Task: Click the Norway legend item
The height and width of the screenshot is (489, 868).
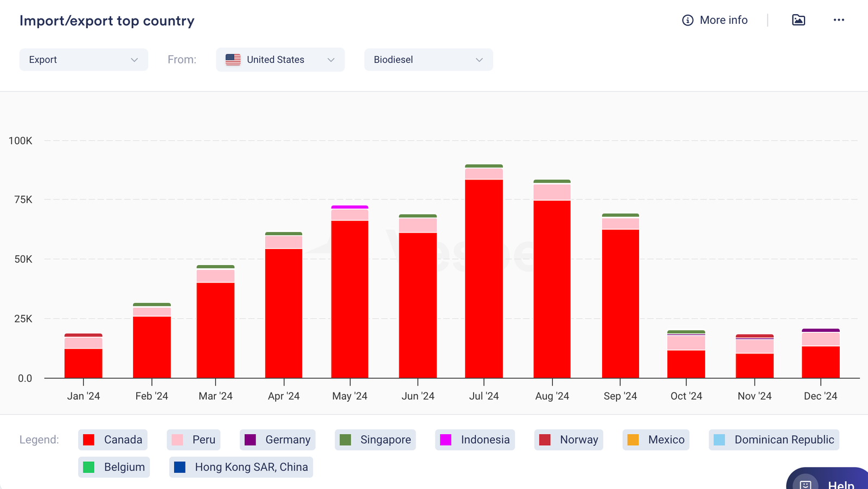Action: point(569,440)
